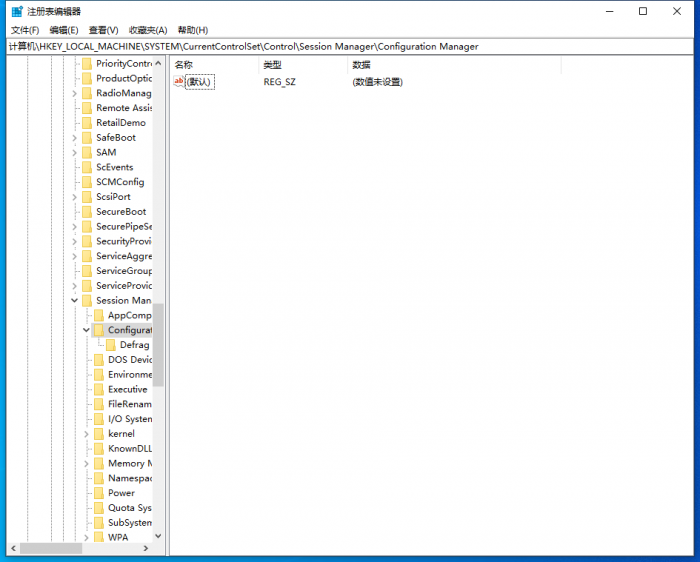The image size is (700, 562).
Task: Click the DOS Devices folder icon
Action: click(99, 360)
